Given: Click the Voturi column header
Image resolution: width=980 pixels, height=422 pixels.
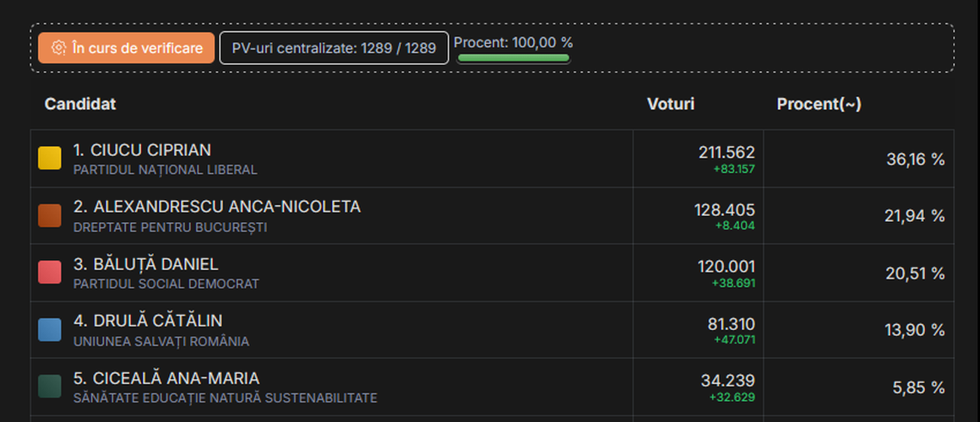Looking at the screenshot, I should [671, 104].
